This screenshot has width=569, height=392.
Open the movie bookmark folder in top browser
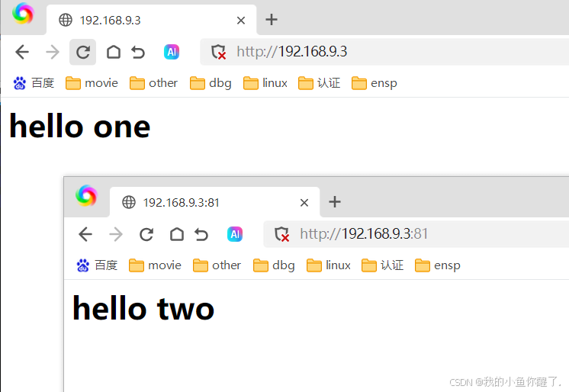pyautogui.click(x=92, y=83)
